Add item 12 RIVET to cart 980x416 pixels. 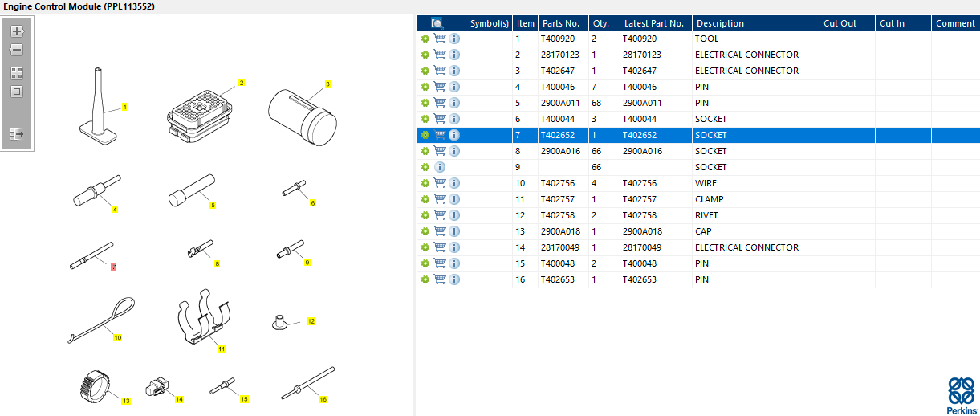440,215
